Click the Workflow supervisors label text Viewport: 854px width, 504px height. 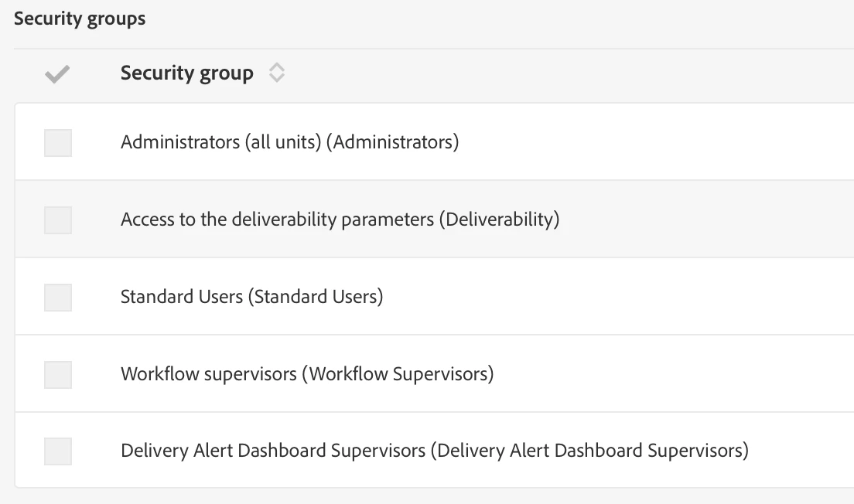306,374
